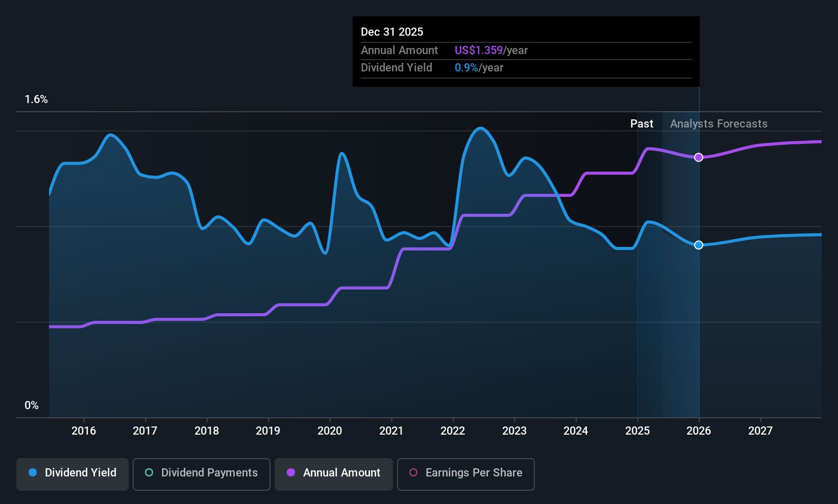Select the 2020 axis label
This screenshot has width=838, height=504.
(330, 431)
